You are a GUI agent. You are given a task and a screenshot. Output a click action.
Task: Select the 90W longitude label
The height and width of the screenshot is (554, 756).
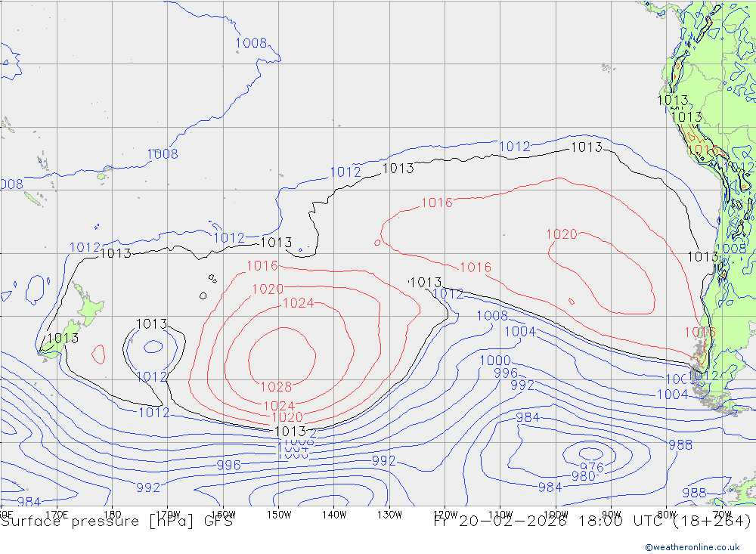coord(612,515)
